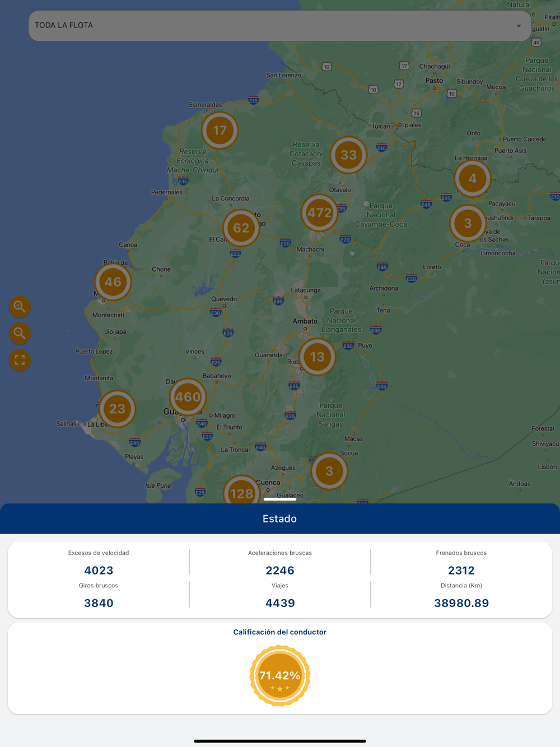This screenshot has height=747, width=560.
Task: Tap the Giros bruscos value 3840
Action: coord(99,603)
